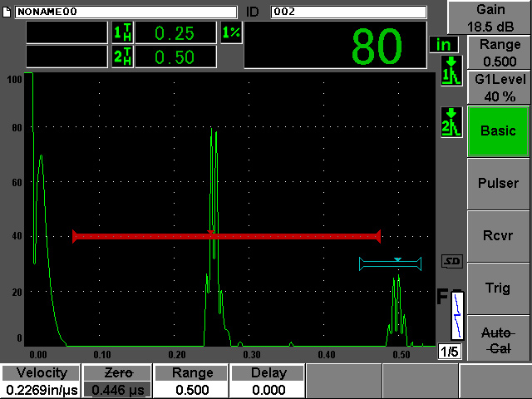Click the file document icon beside NONAME00

(x=7, y=12)
